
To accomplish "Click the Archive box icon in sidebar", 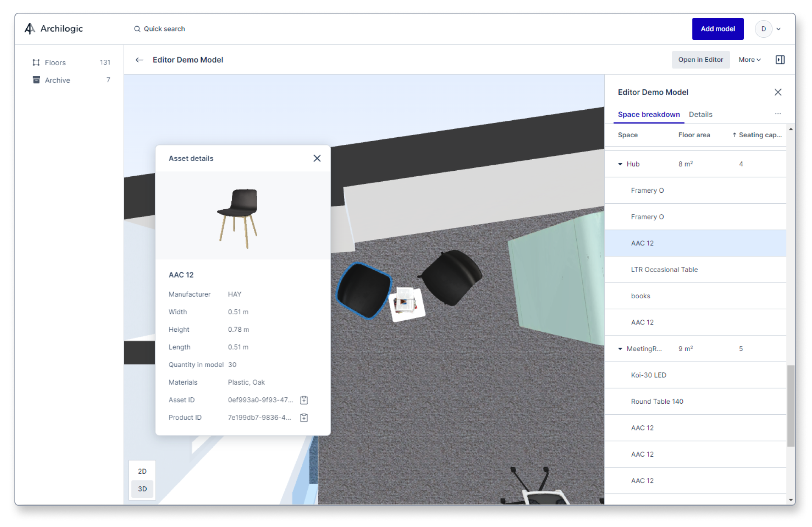I will pyautogui.click(x=36, y=80).
